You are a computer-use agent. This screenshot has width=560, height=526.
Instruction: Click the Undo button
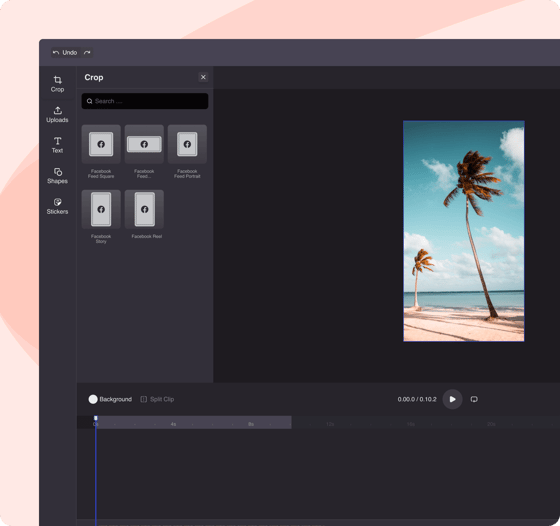click(x=65, y=53)
